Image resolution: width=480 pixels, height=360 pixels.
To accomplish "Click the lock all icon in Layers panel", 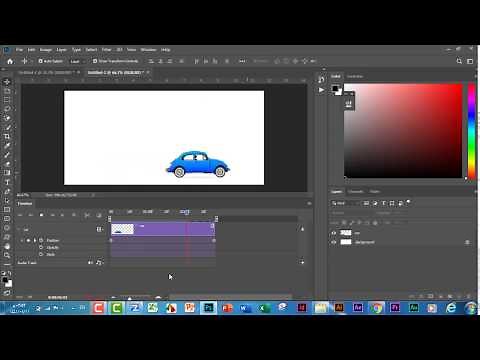I will 376,222.
